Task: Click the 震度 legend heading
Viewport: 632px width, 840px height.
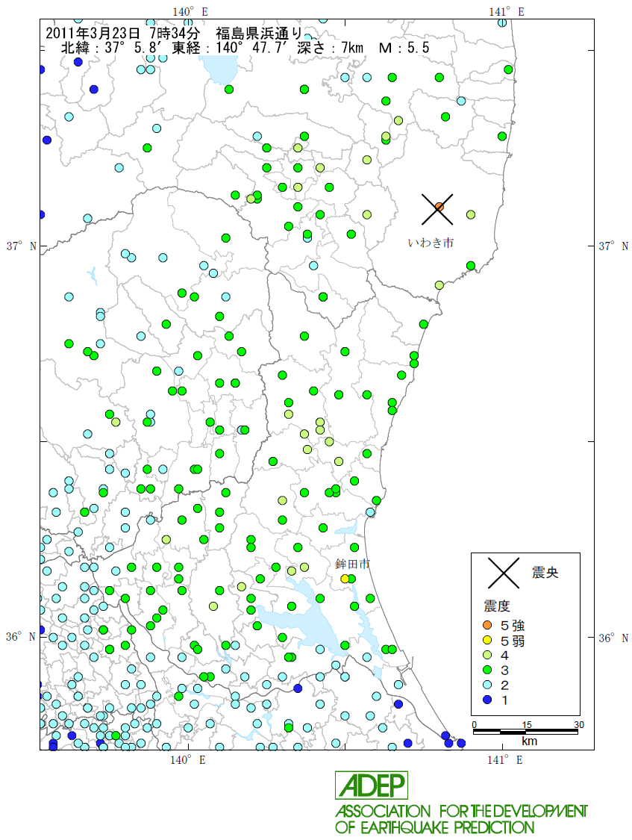Action: tap(497, 606)
